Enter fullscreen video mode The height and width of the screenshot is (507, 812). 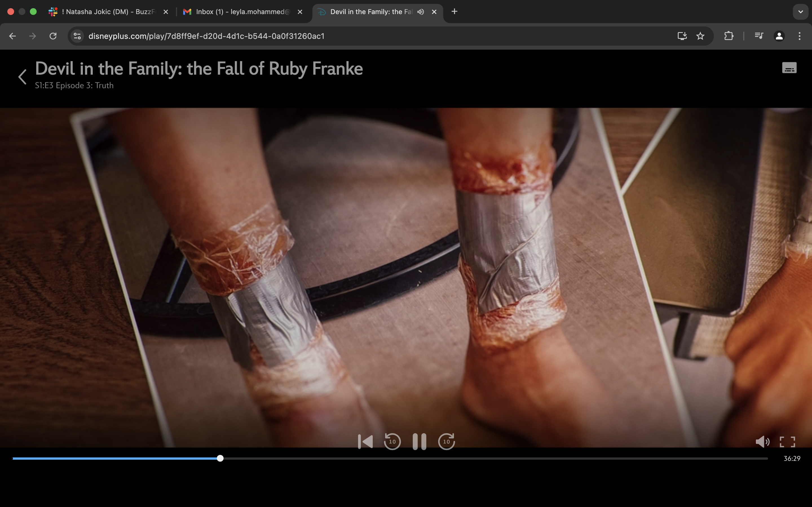(x=787, y=442)
